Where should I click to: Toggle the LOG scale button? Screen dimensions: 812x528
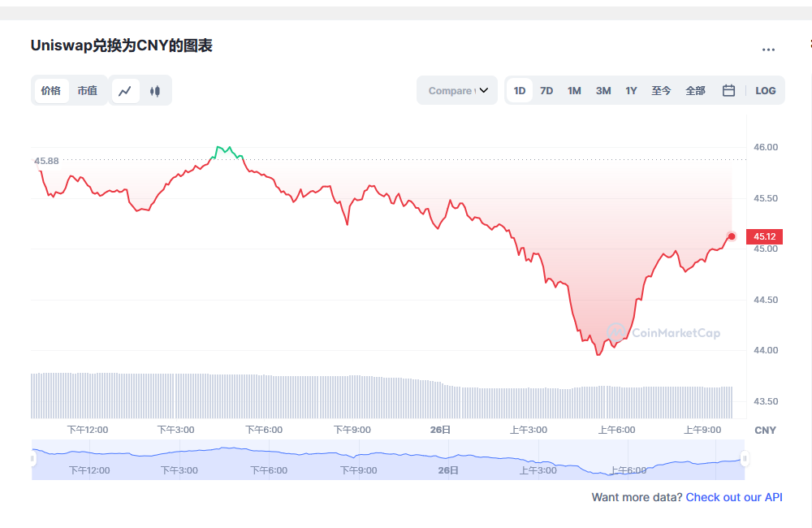coord(766,91)
